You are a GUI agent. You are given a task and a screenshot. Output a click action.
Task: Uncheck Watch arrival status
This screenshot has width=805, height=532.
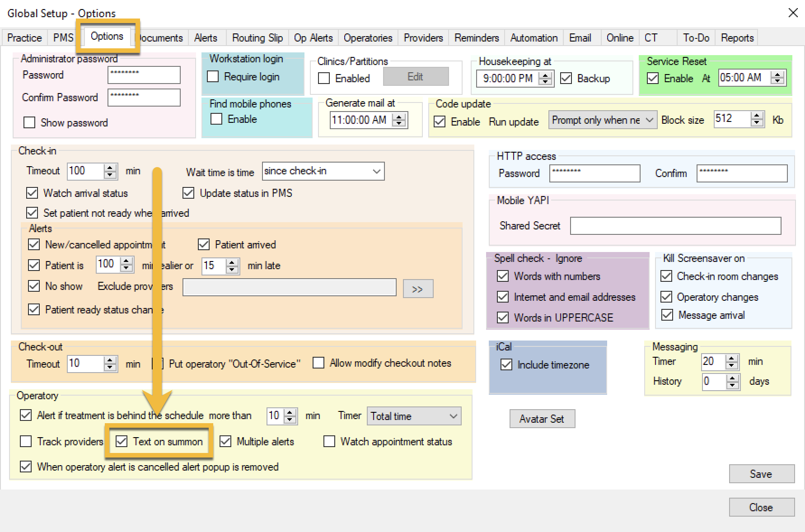point(32,193)
